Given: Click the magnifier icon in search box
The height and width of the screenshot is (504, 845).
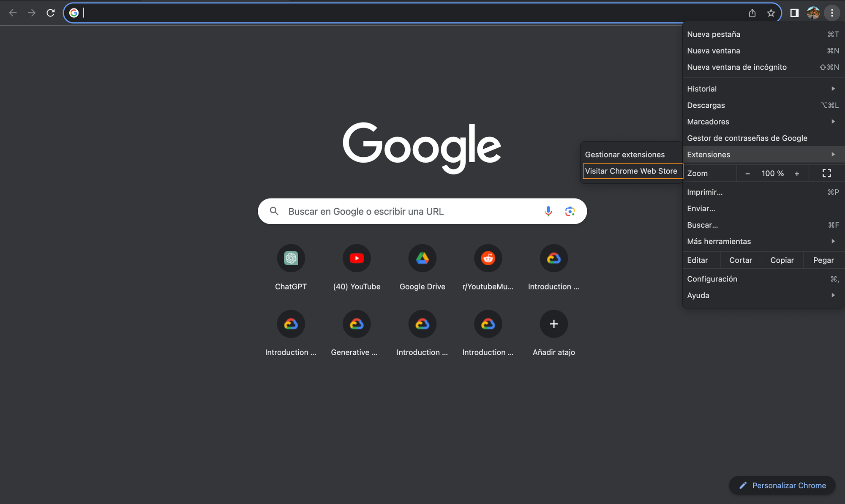Looking at the screenshot, I should 274,211.
